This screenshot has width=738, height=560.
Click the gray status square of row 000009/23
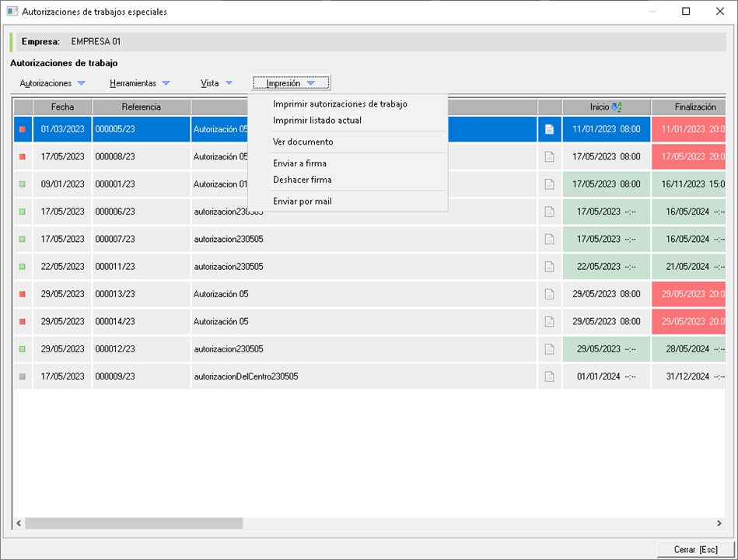point(22,376)
